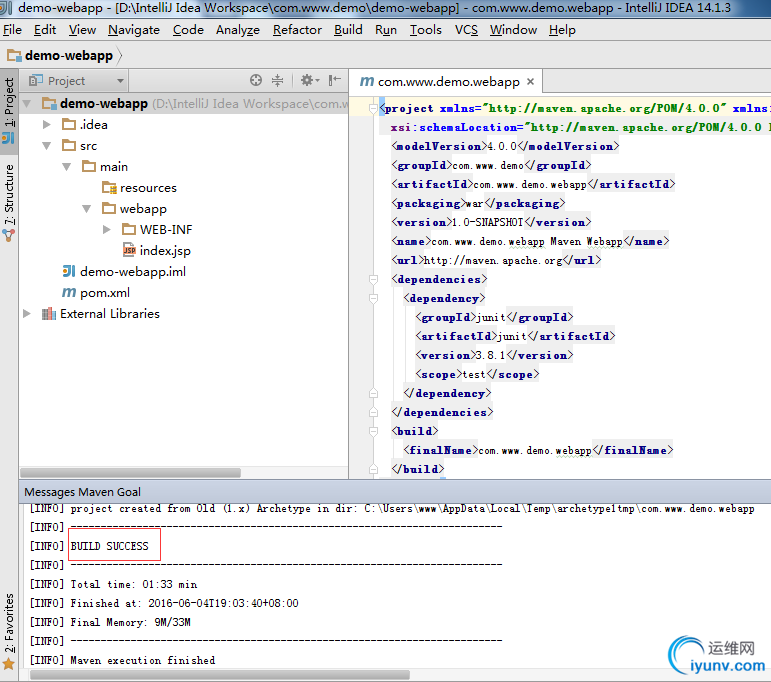
Task: Expand the WEB-INF folder arrow
Action: click(106, 229)
